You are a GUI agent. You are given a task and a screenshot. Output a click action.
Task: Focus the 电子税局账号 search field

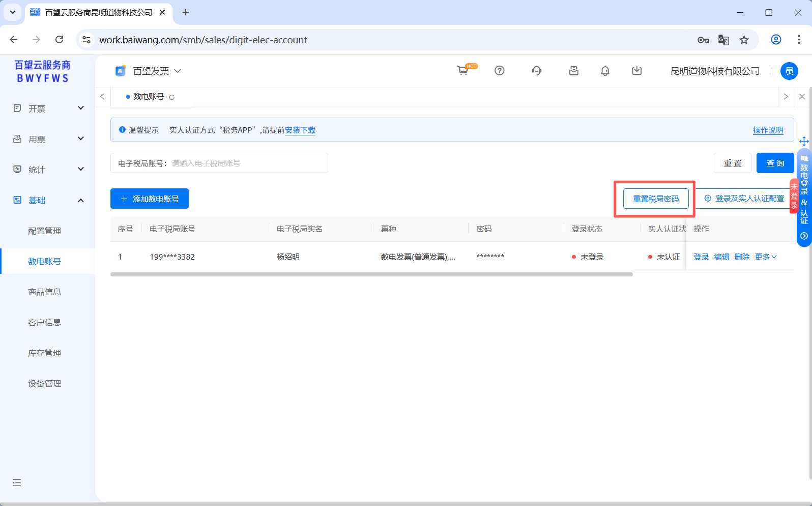point(219,163)
